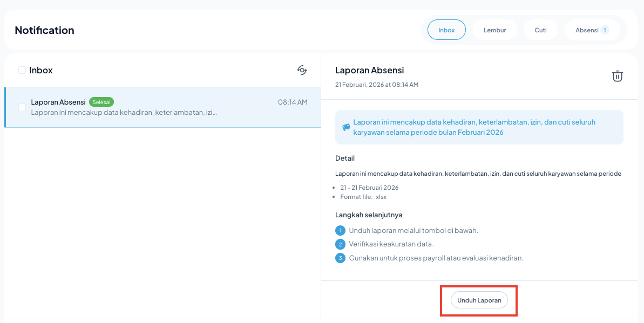Go to the Cuti tab
644x323 pixels.
540,30
